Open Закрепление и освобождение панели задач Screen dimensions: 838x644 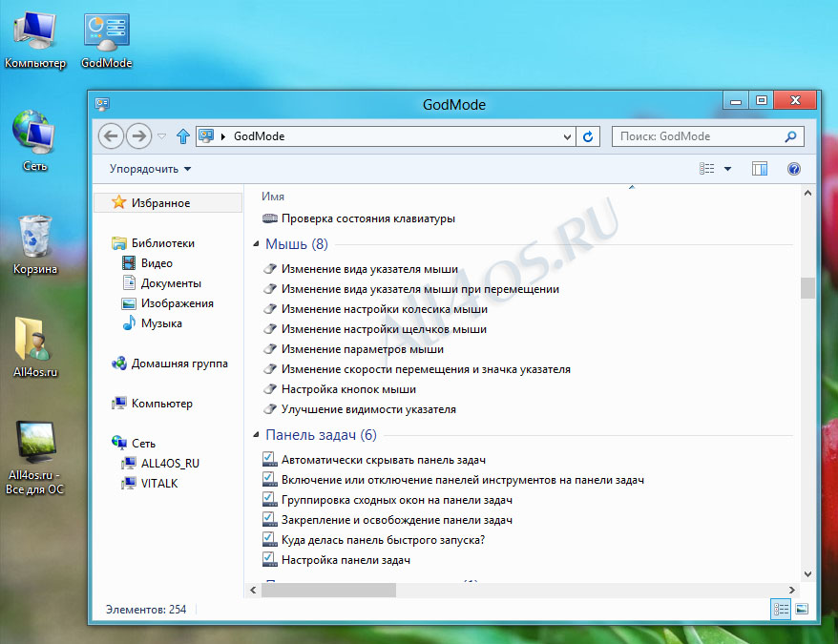coord(388,520)
